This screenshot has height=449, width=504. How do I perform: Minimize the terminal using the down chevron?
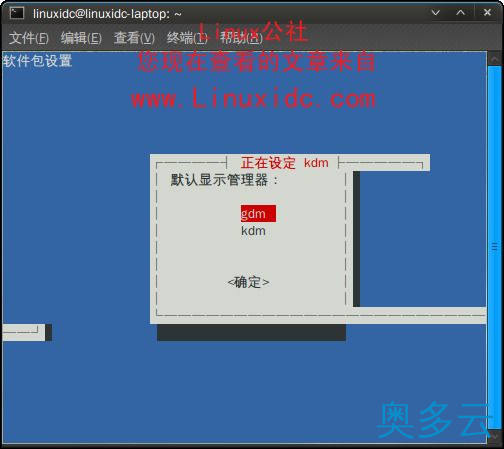point(436,13)
